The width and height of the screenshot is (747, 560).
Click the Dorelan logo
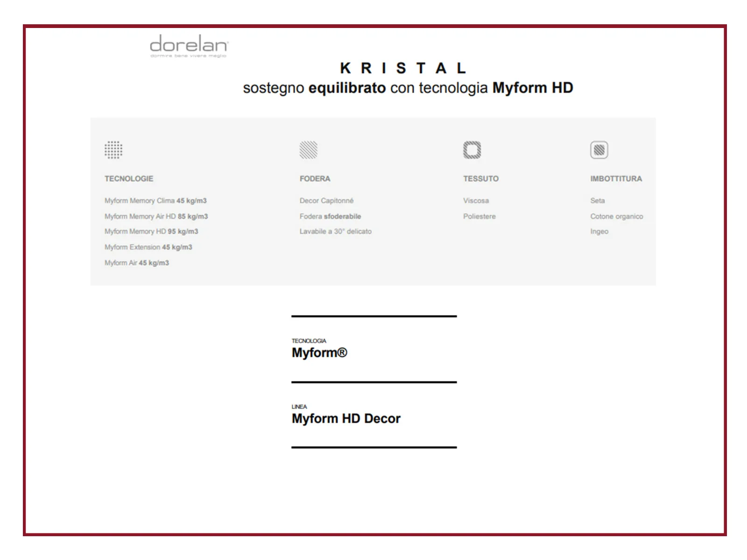(x=189, y=46)
